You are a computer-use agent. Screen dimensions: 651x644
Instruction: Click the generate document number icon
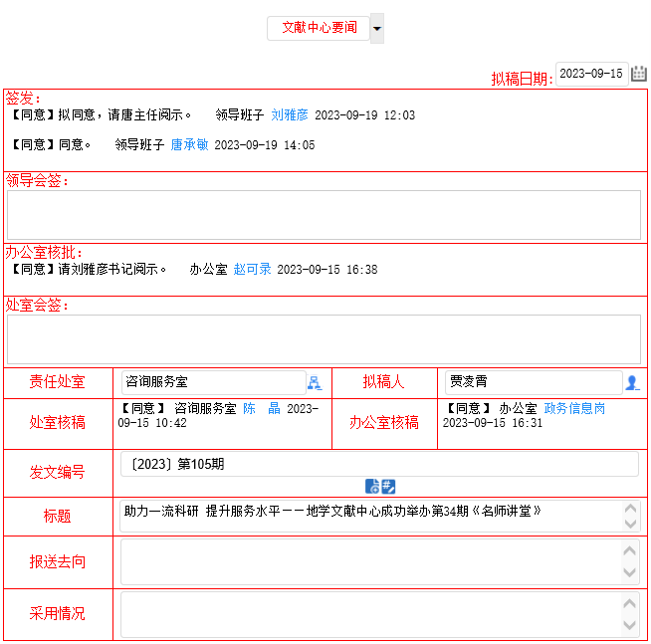(372, 487)
